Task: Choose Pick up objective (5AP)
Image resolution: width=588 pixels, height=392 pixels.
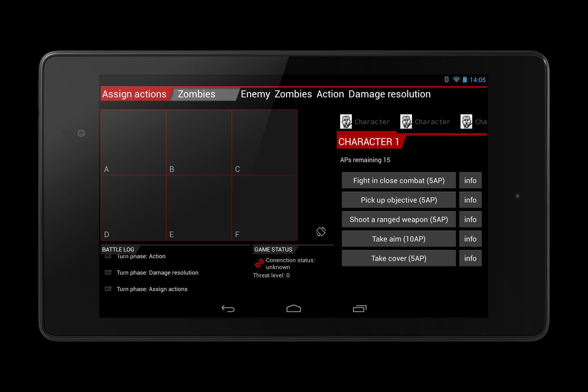Action: click(399, 200)
